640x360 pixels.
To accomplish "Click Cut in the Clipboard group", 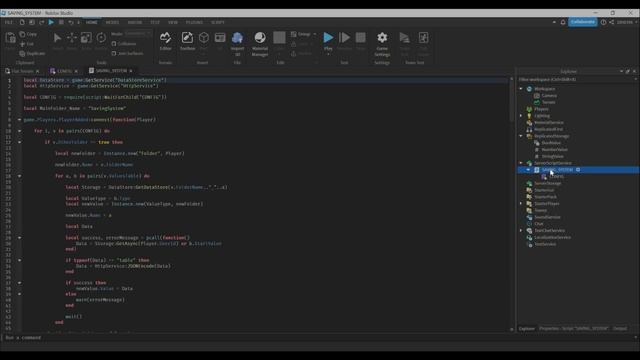I will tap(27, 44).
